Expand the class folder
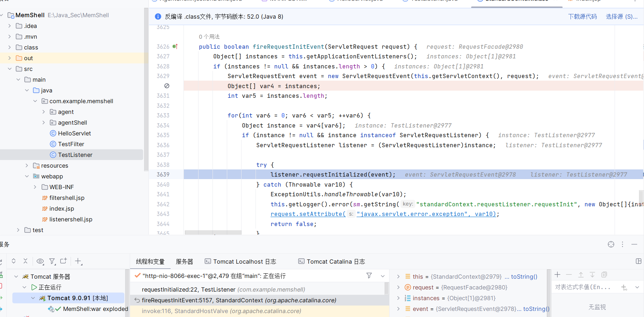Viewport: 644px width, 317px height. [10, 47]
